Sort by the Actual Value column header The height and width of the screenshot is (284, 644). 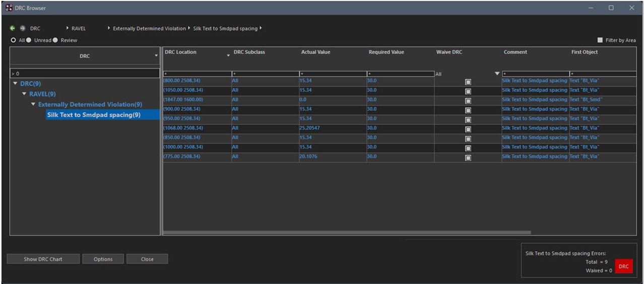point(315,52)
